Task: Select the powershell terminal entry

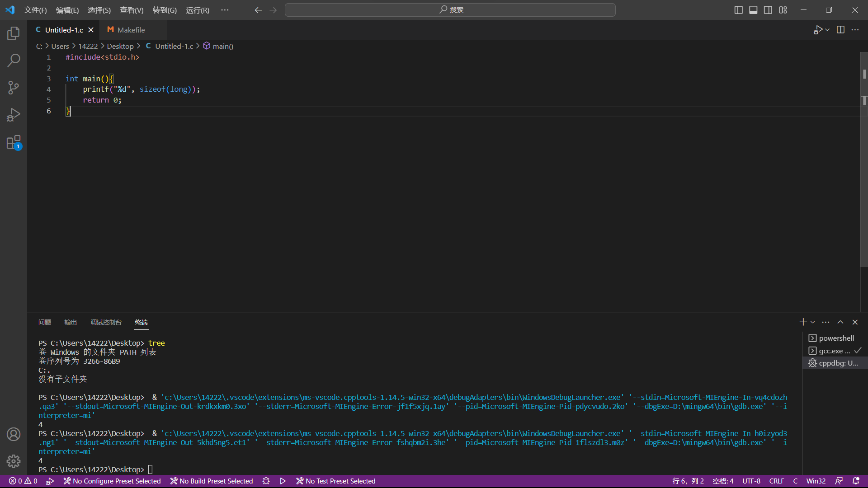Action: 835,338
